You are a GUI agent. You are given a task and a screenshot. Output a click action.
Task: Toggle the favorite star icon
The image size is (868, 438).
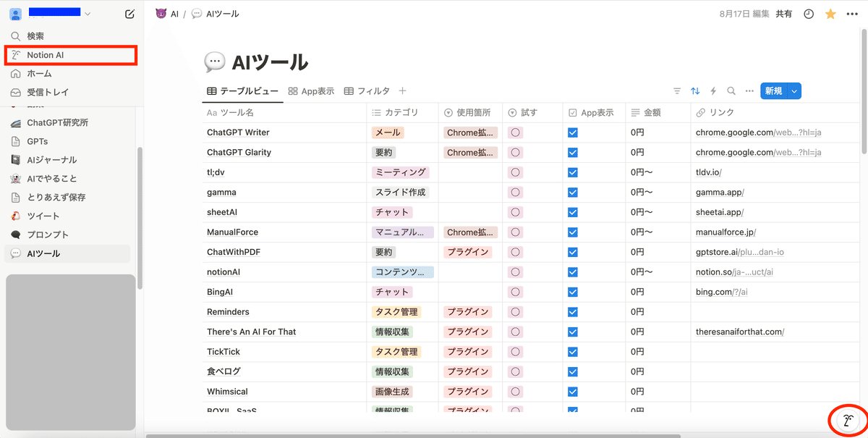coord(830,14)
